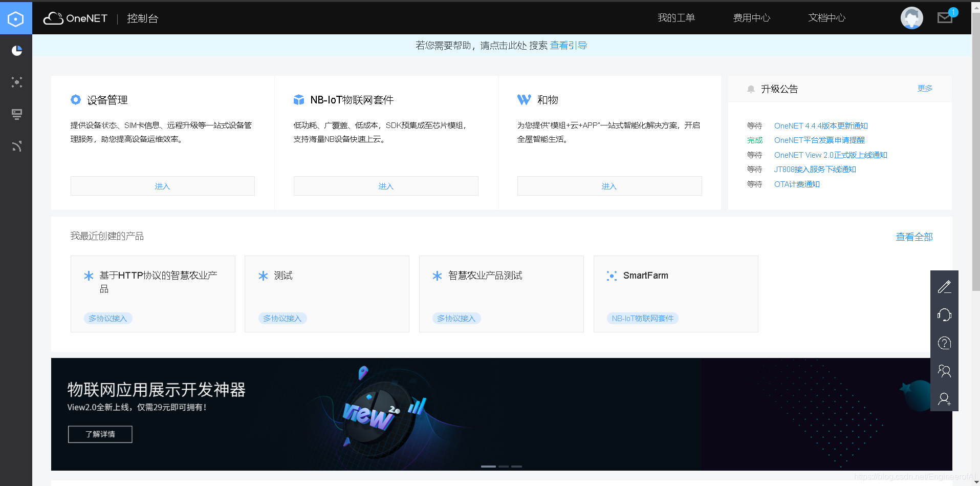Click the network signal icon in sidebar

tap(16, 146)
